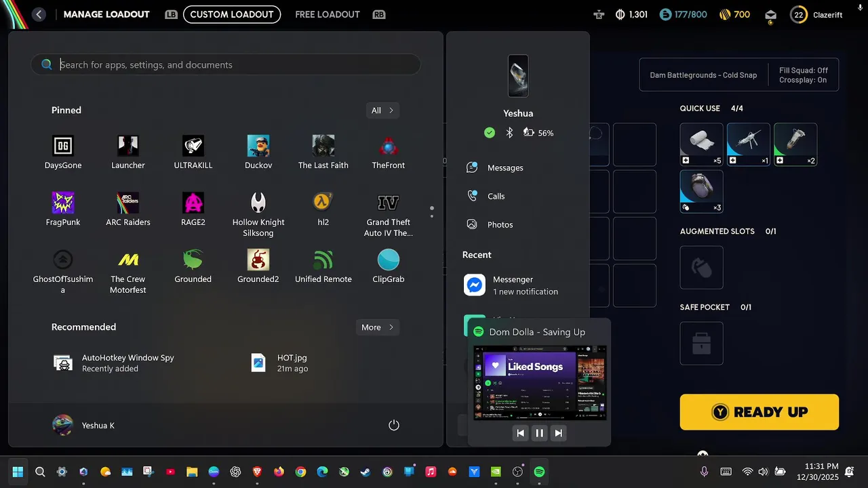Screen dimensions: 868x488
Task: Open Firefox from the taskbar
Action: 279,472
